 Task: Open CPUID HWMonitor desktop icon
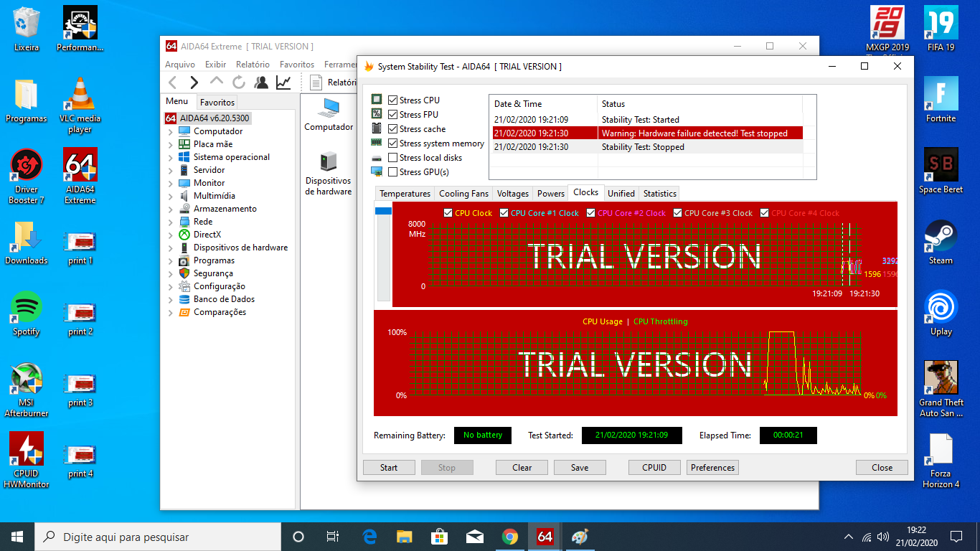[x=27, y=461]
